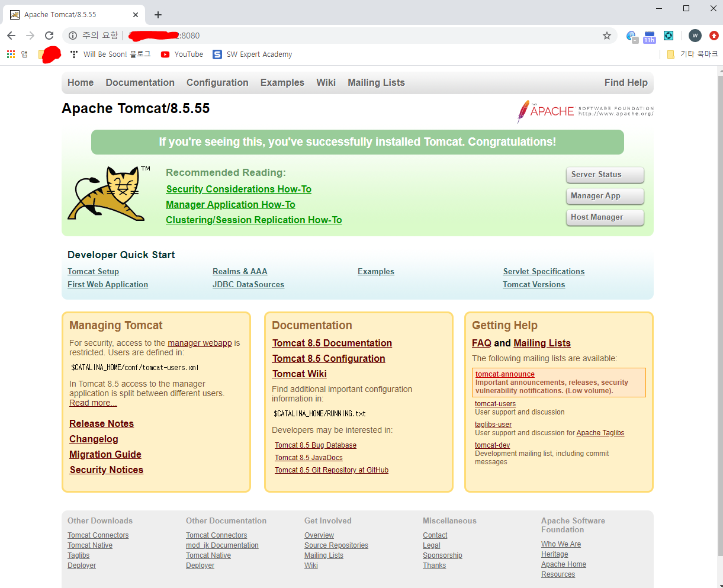Screen dimensions: 723x588
Task: Open Examples in the navigation bar
Action: click(x=282, y=83)
